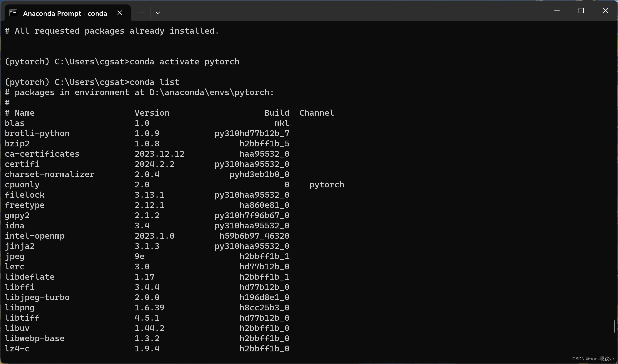This screenshot has width=618, height=364.
Task: Select the Anaconda Prompt - conda tab
Action: [64, 13]
